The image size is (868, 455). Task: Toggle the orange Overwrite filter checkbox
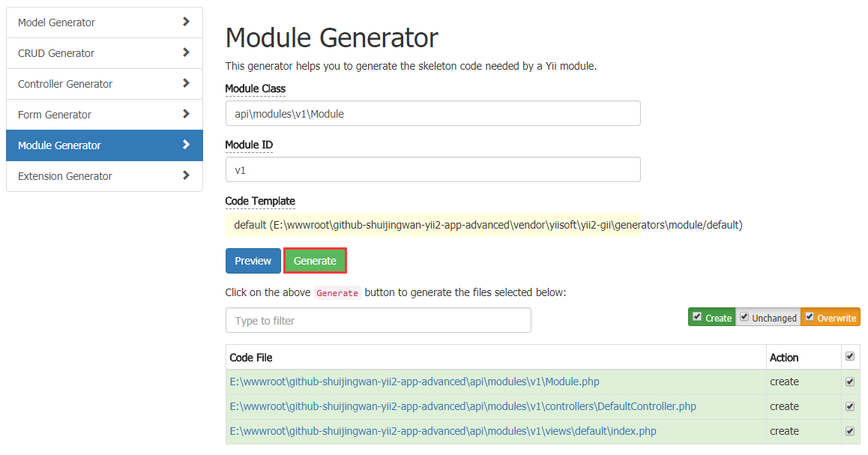coord(810,316)
